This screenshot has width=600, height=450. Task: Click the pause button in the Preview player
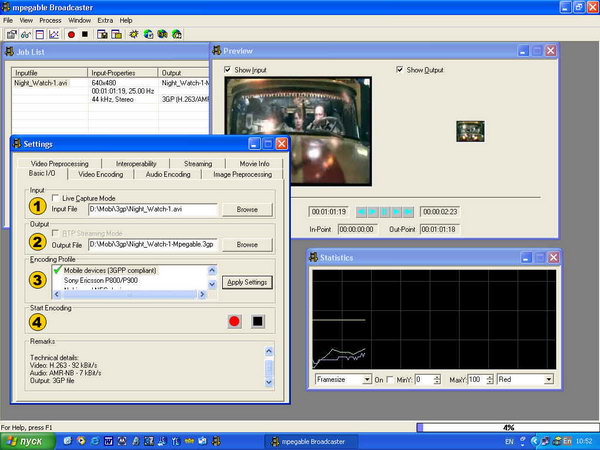pos(385,212)
